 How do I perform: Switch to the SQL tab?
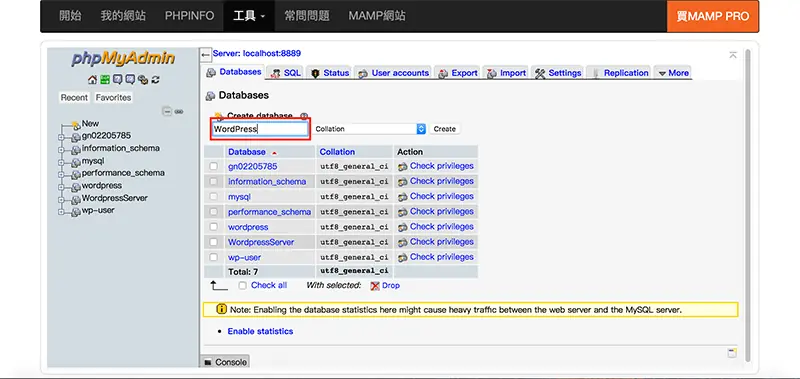pos(285,73)
